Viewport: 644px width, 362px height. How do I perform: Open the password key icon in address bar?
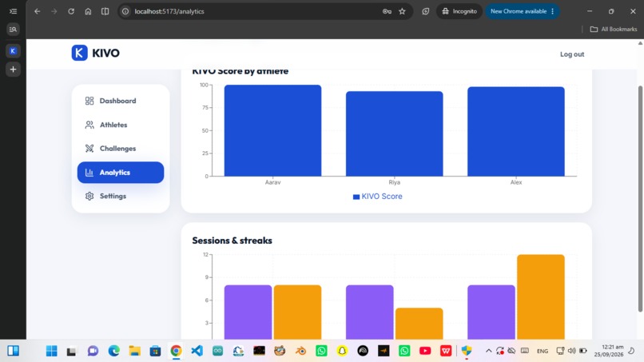387,11
